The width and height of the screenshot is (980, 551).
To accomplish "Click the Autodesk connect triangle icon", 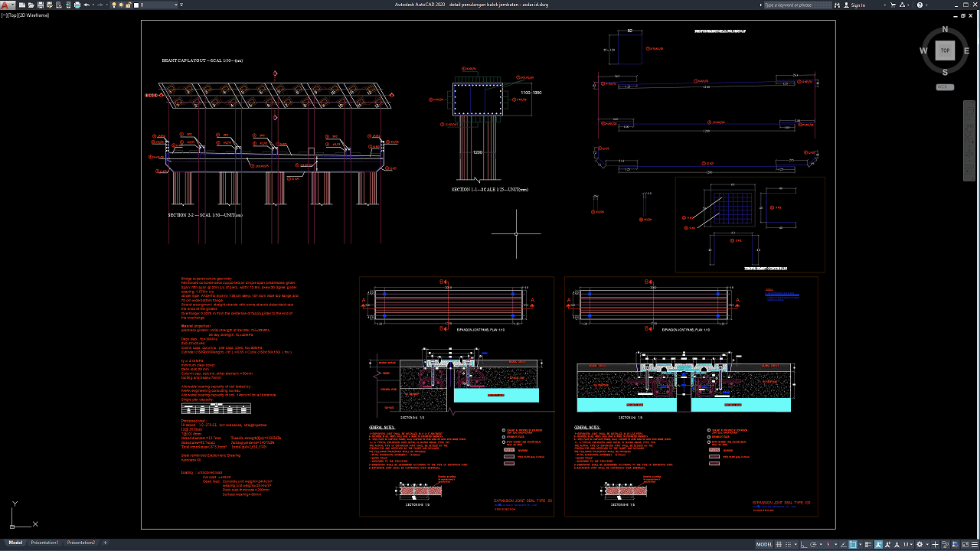I will point(903,5).
